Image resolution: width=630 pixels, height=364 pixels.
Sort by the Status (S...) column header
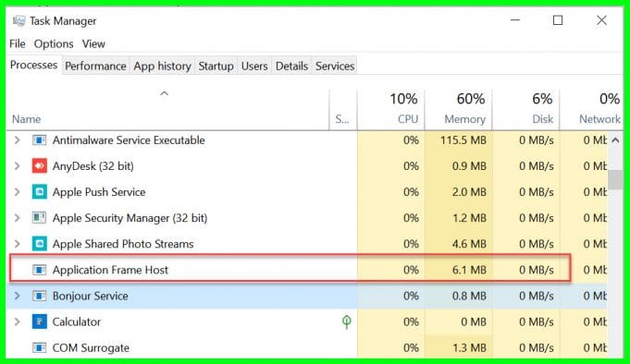point(342,109)
